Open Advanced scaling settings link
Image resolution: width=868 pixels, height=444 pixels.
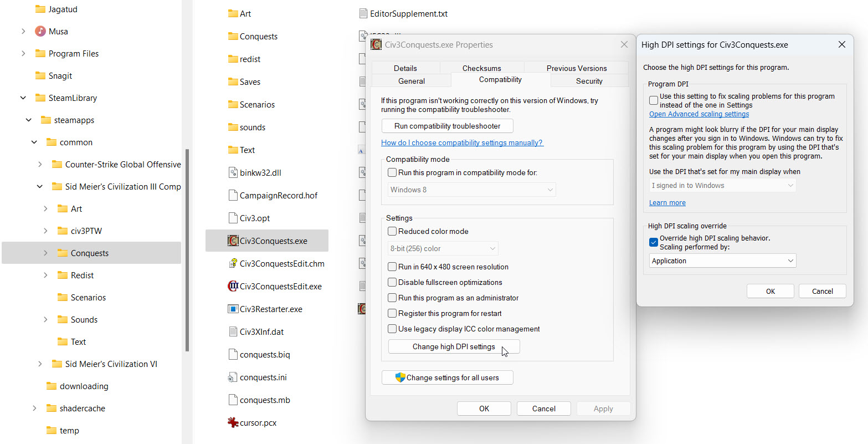click(698, 114)
